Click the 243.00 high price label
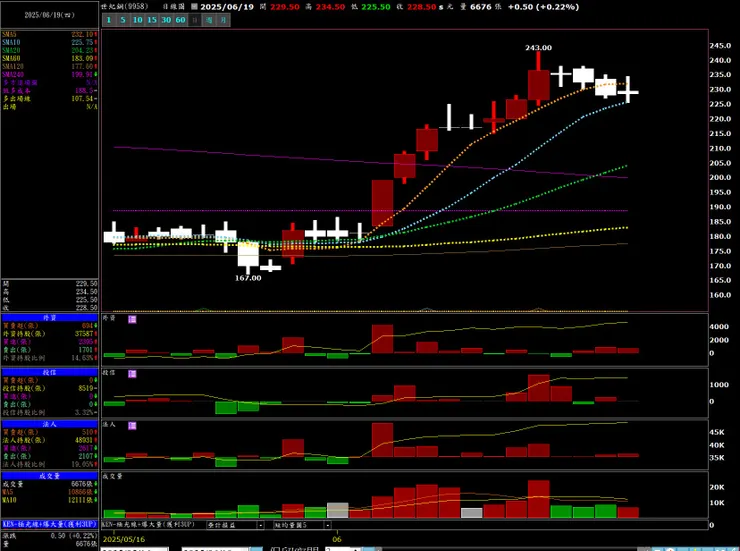The image size is (740, 551). tap(538, 48)
